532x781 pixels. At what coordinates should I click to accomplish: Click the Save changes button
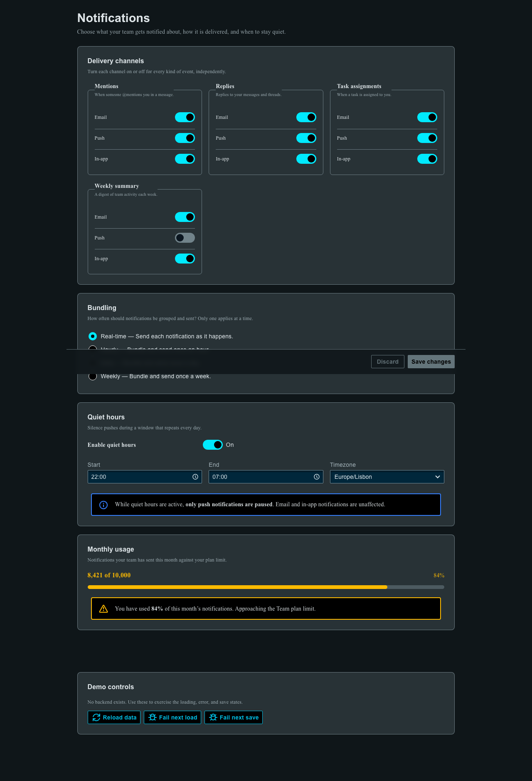[431, 362]
